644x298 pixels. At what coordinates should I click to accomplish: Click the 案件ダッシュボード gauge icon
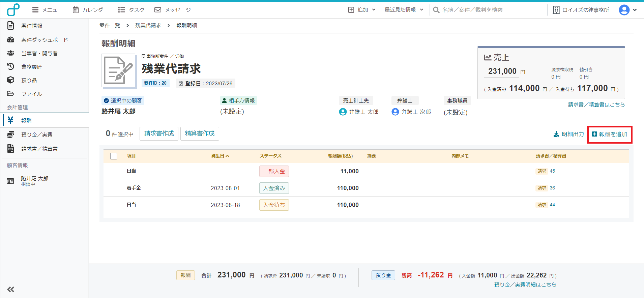(10, 39)
